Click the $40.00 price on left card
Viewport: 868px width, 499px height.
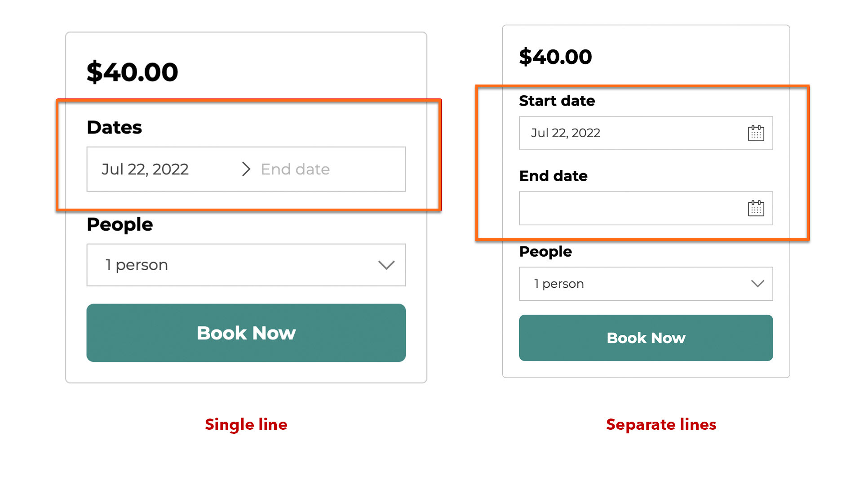pos(132,71)
